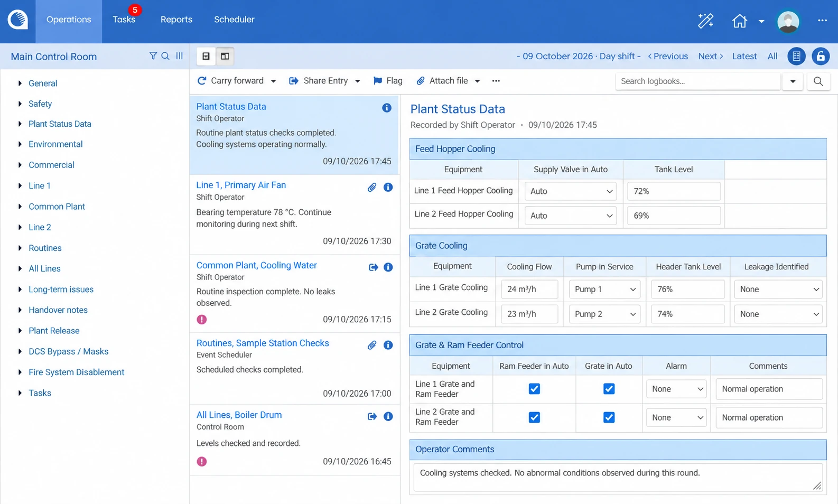Open Line 1 Grate and Ram Feeder Alarm dropdown
This screenshot has width=838, height=504.
pyautogui.click(x=676, y=389)
